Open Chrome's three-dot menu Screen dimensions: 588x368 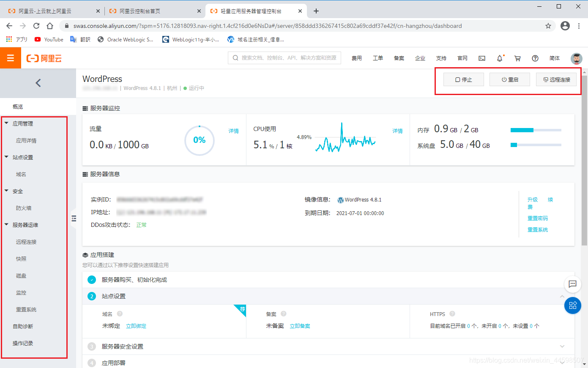point(579,26)
